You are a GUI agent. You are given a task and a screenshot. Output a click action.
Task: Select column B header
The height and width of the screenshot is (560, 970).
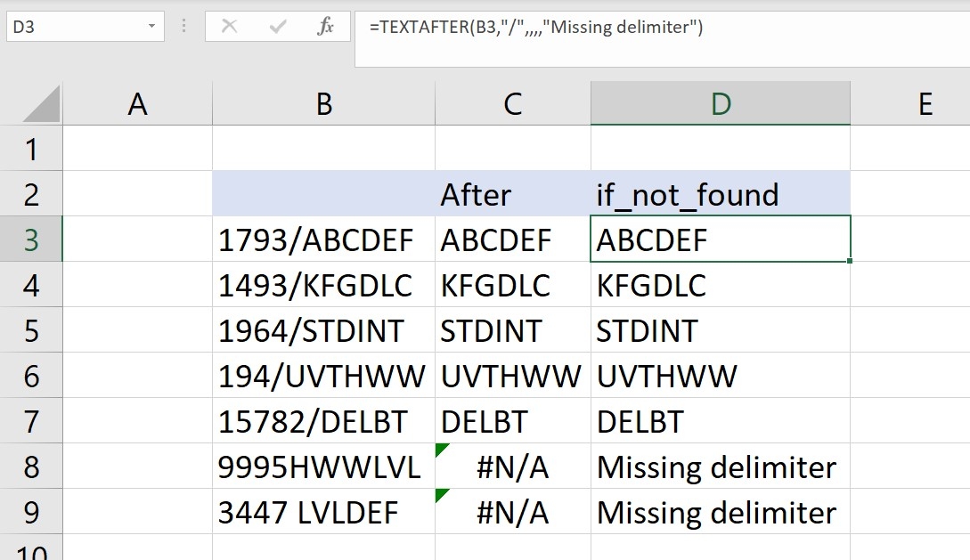(x=323, y=102)
